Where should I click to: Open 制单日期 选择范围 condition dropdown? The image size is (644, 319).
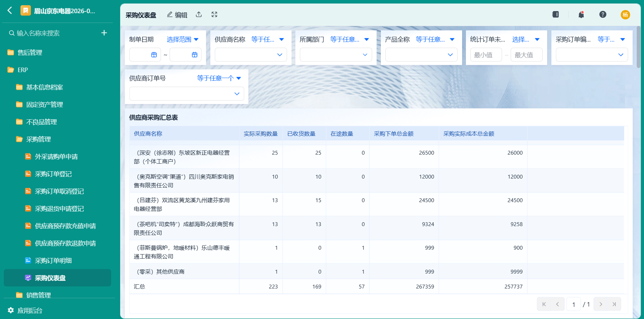pos(183,40)
